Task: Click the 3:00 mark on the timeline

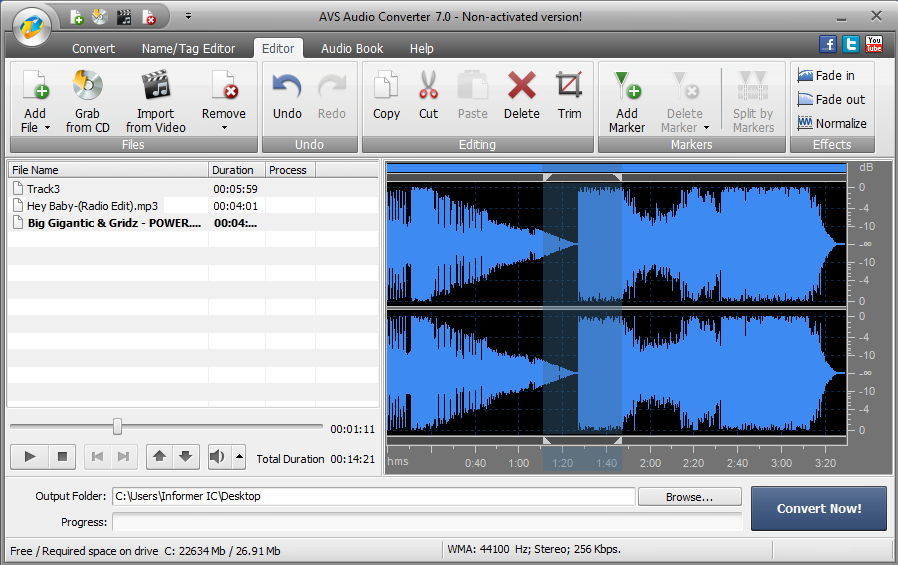Action: point(781,463)
